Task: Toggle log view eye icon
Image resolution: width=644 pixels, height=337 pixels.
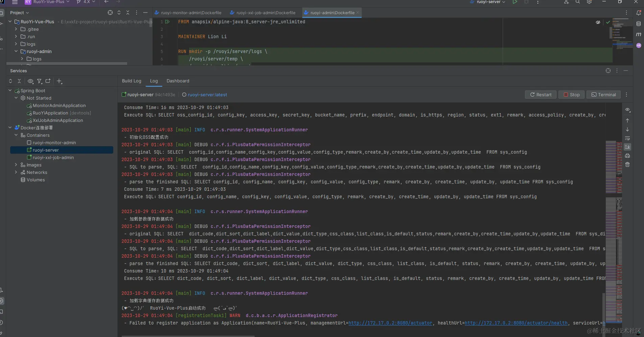Action: pyautogui.click(x=627, y=110)
